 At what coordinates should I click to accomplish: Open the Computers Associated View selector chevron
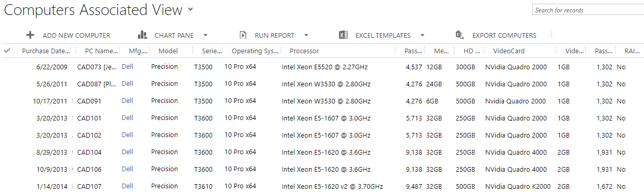(191, 9)
